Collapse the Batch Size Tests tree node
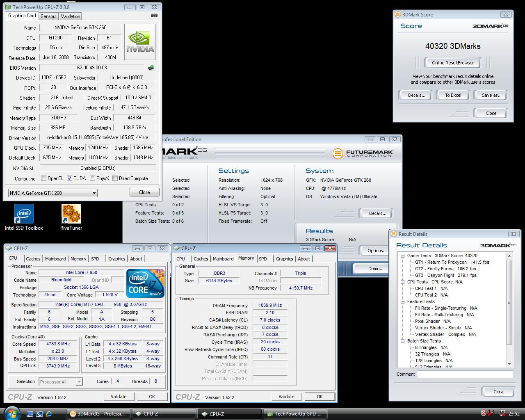The image size is (525, 420). (403, 341)
